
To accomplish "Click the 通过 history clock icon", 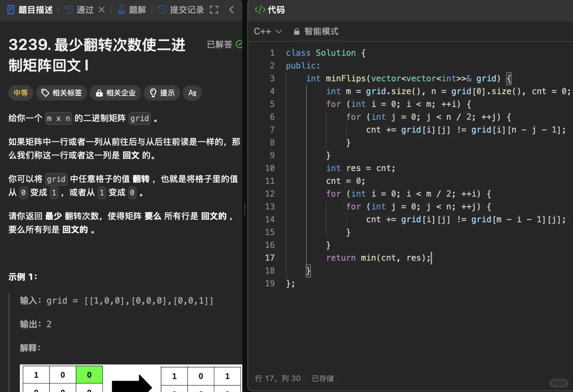I will [69, 10].
